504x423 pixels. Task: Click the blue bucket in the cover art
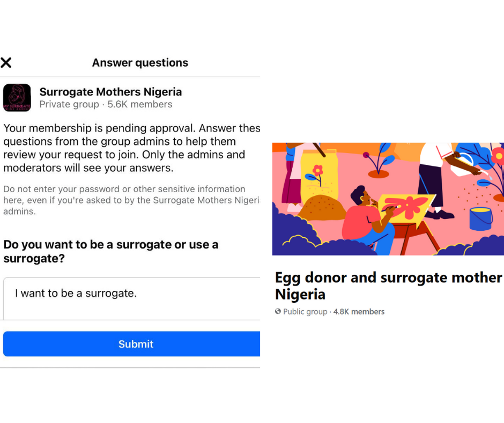pyautogui.click(x=480, y=218)
